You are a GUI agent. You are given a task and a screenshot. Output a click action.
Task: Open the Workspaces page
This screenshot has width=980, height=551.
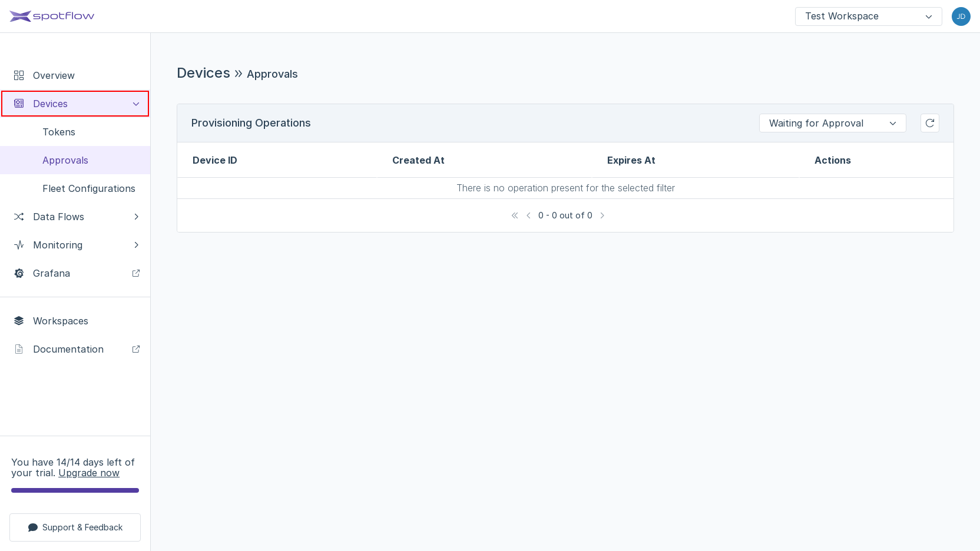75,321
